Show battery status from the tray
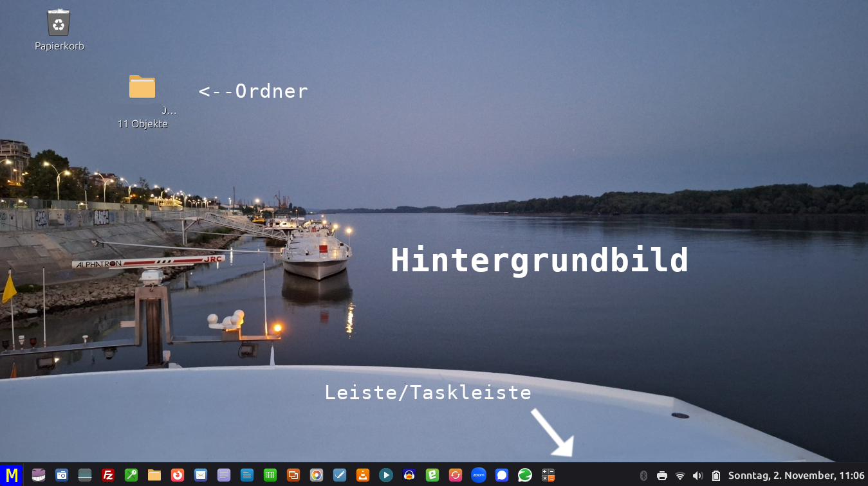The image size is (868, 486). pyautogui.click(x=716, y=476)
